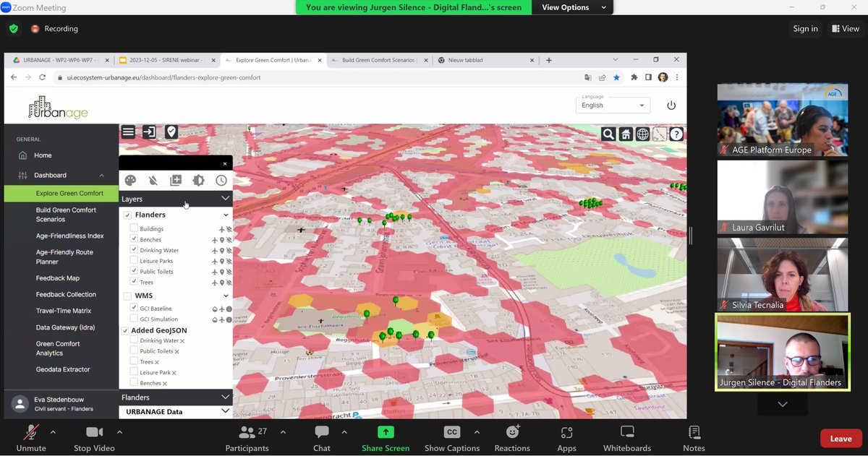Open Travel-Time Matrix menu item
868x456 pixels.
pyautogui.click(x=64, y=311)
